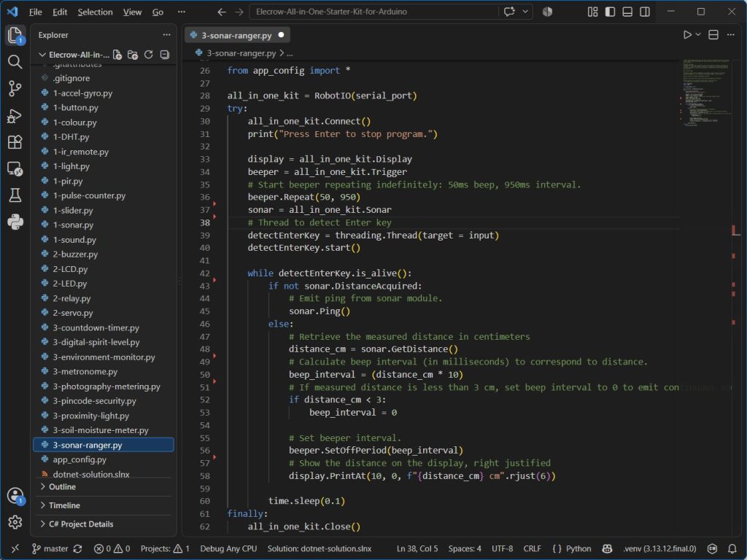This screenshot has height=560, width=747.
Task: Go forward in navigation history
Action: pos(239,12)
